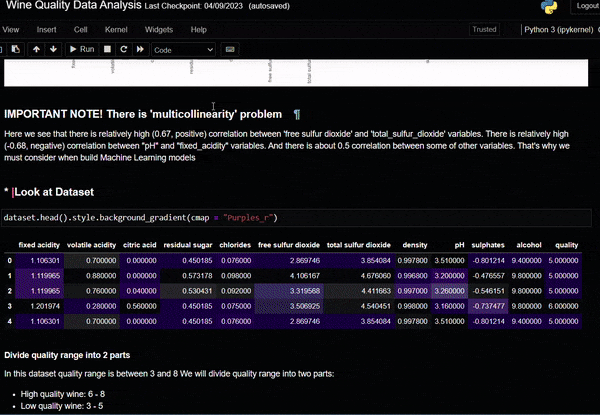Open the Widgets menu

click(x=159, y=29)
